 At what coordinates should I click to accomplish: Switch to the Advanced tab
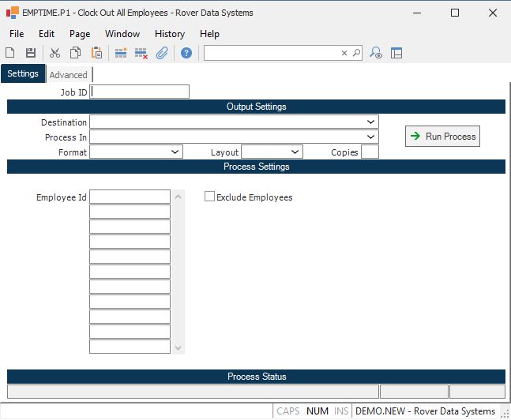pyautogui.click(x=69, y=75)
